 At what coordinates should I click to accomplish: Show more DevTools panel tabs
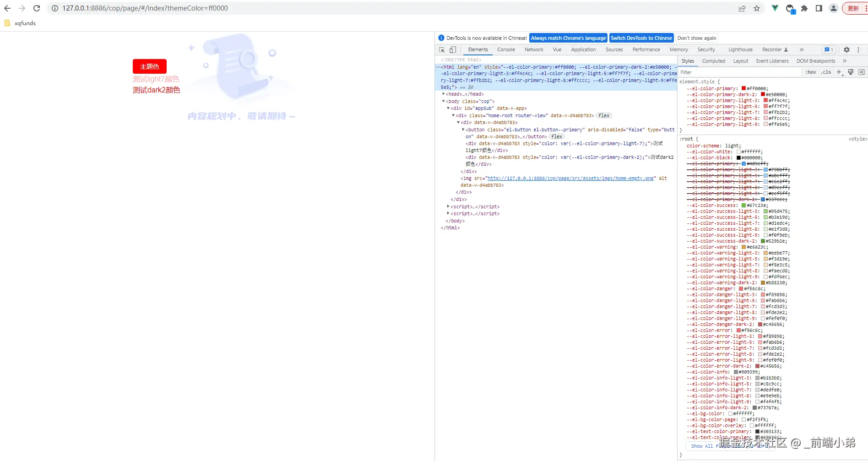click(802, 50)
